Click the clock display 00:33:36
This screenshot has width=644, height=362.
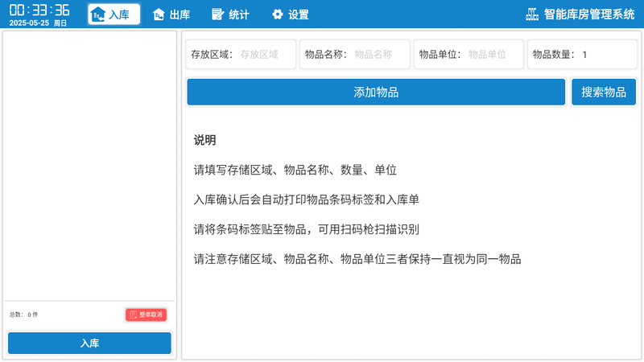[39, 10]
